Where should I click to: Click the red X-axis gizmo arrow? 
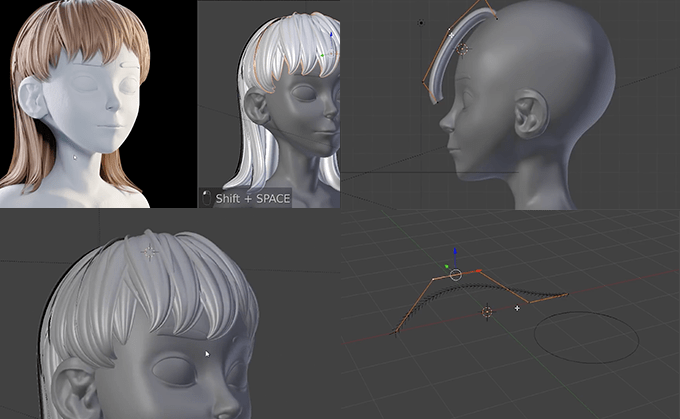[476, 271]
